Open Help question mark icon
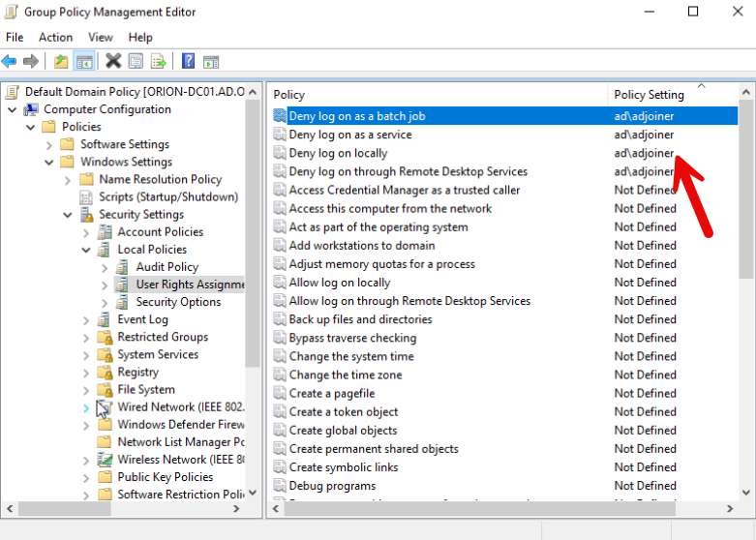 (188, 61)
